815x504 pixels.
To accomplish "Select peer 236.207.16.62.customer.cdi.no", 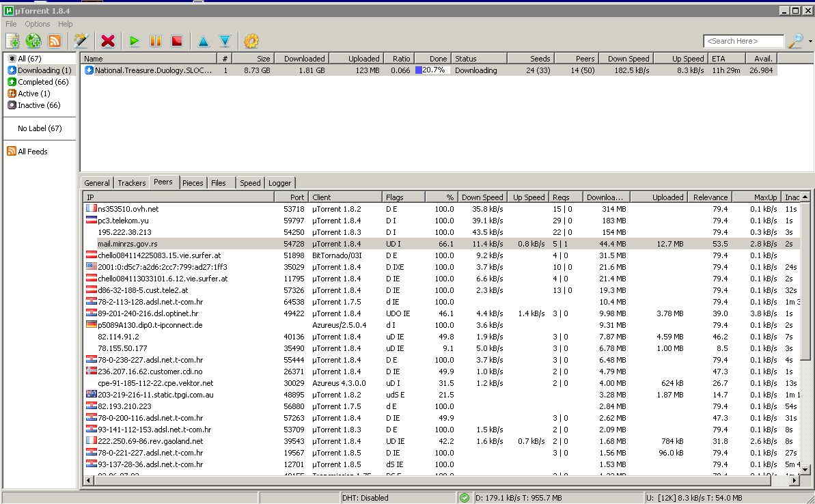I will [442, 372].
